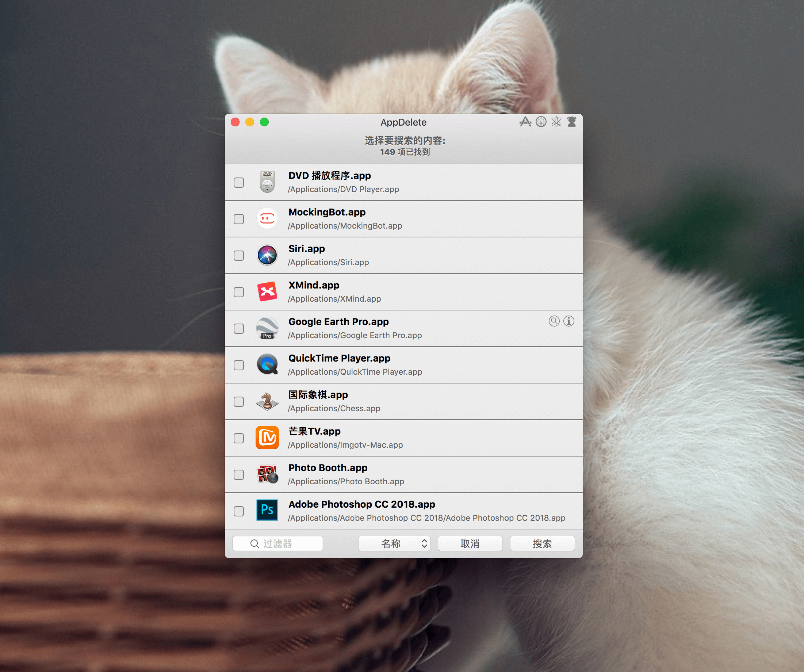Tick the QuickTime Player.app checkbox

tap(239, 365)
